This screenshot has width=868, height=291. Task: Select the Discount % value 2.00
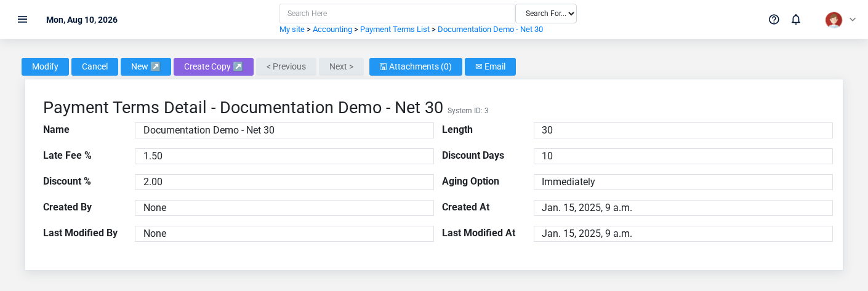[284, 182]
